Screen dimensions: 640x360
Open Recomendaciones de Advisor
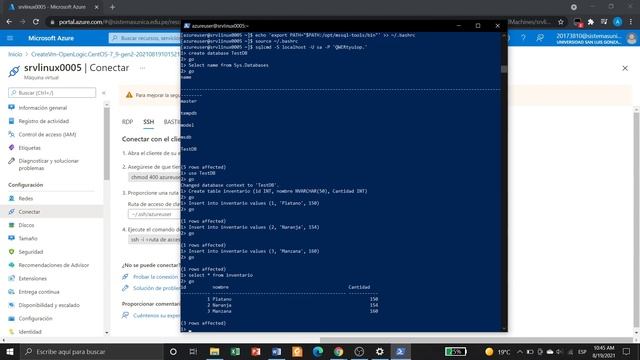click(53, 265)
